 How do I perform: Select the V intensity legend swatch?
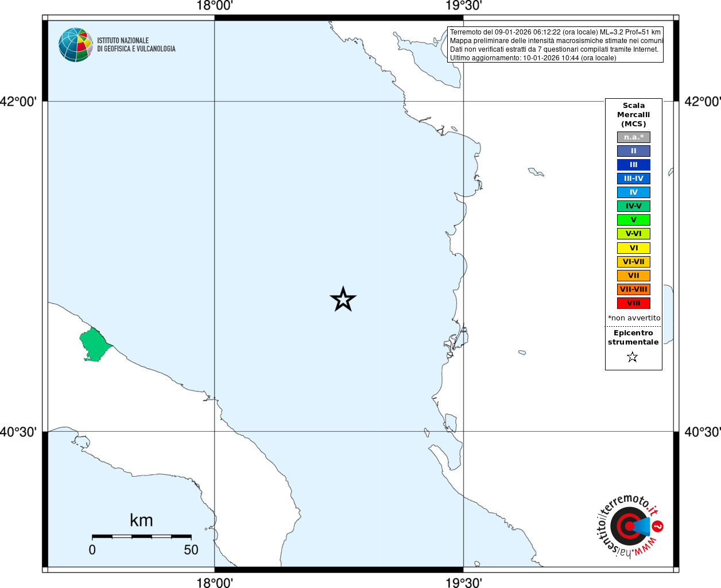634,220
